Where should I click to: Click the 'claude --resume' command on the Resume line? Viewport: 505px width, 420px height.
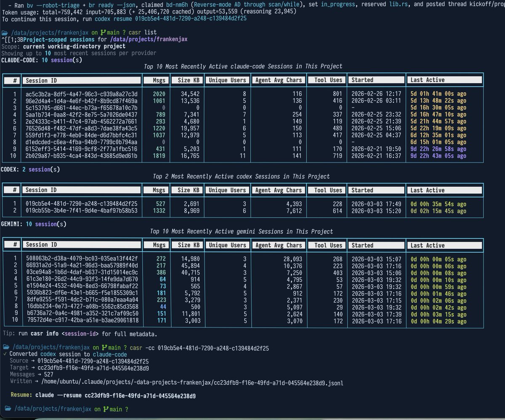[x=115, y=396]
